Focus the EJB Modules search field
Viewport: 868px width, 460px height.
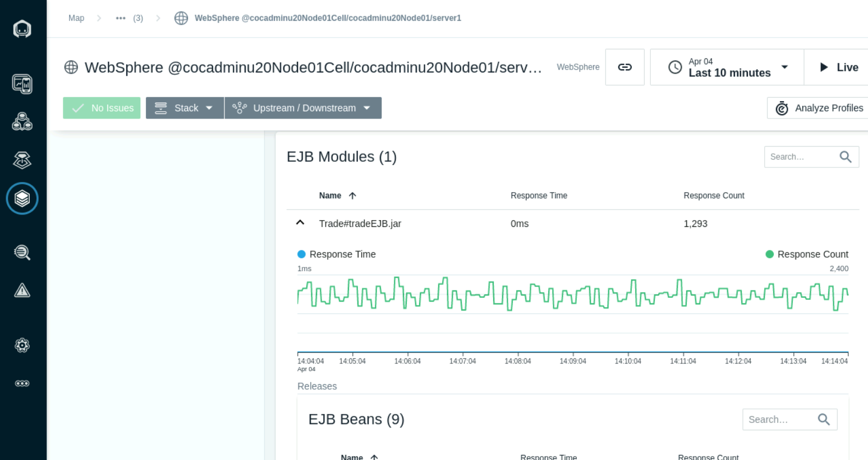[x=811, y=157]
